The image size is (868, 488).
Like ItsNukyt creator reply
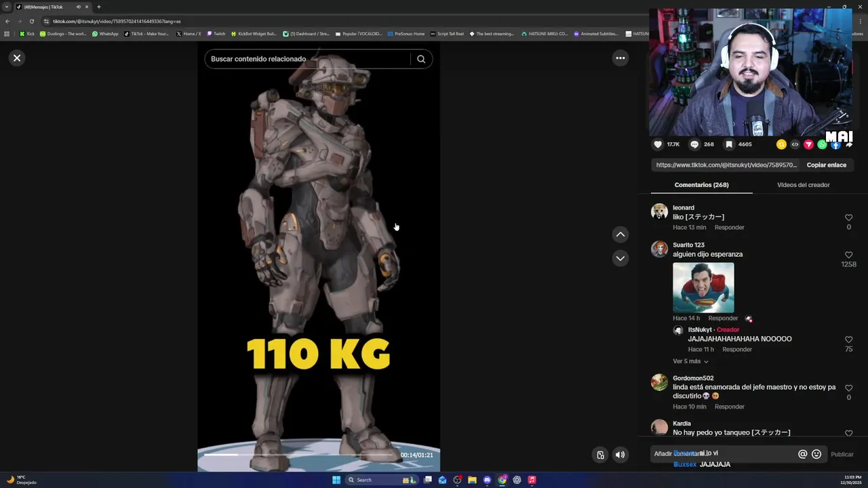[x=848, y=340]
